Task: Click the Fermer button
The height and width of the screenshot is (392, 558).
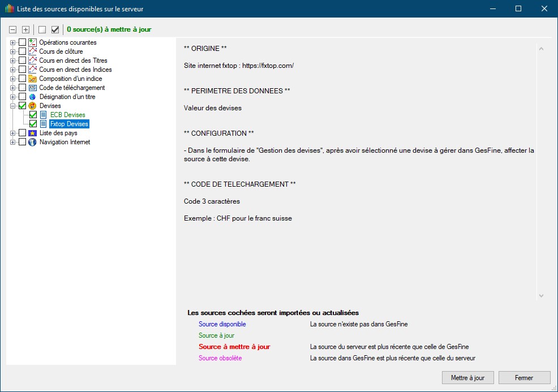Action: pyautogui.click(x=524, y=377)
